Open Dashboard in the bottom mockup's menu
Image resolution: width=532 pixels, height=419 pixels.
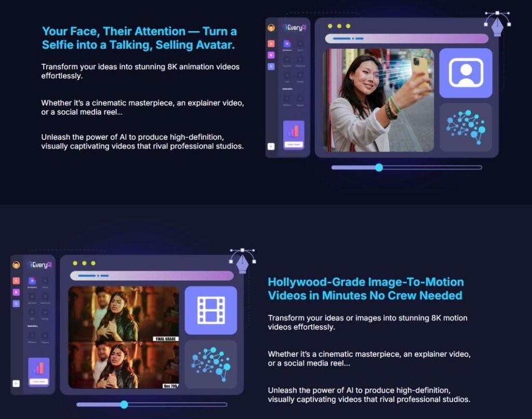(32, 282)
